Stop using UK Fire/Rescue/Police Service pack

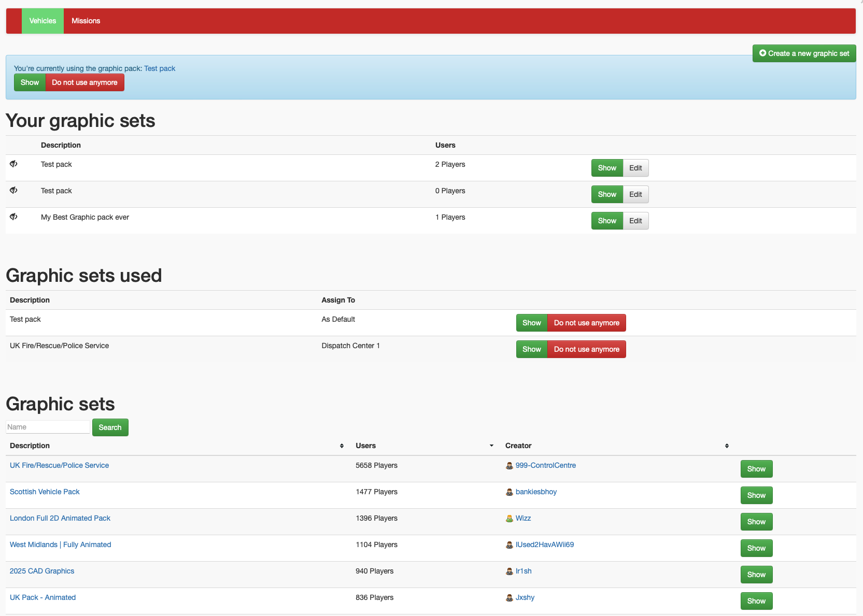(586, 350)
